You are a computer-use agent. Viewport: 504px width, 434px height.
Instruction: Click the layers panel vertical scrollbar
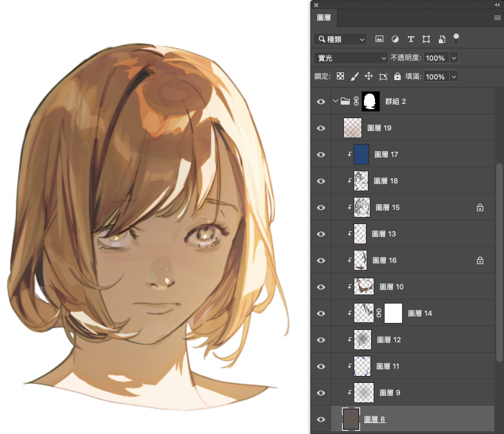(x=499, y=262)
